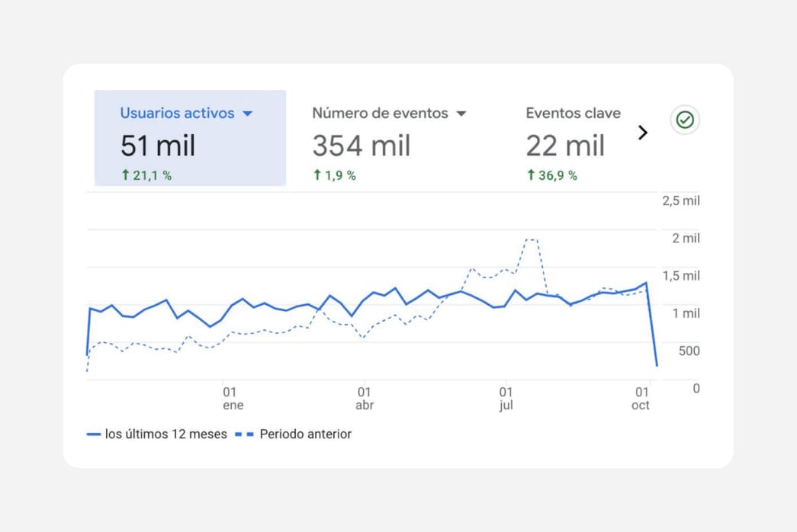Click the next metrics chevron arrow
The width and height of the screenshot is (797, 532).
[x=643, y=133]
